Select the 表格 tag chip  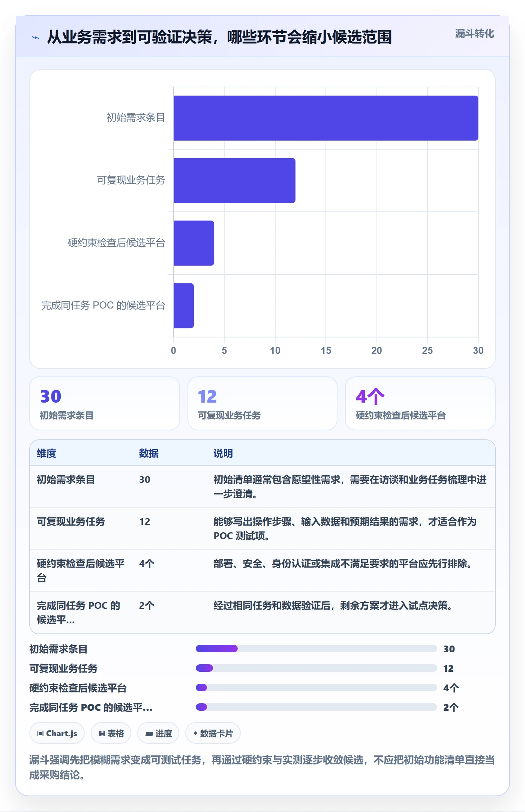(111, 733)
